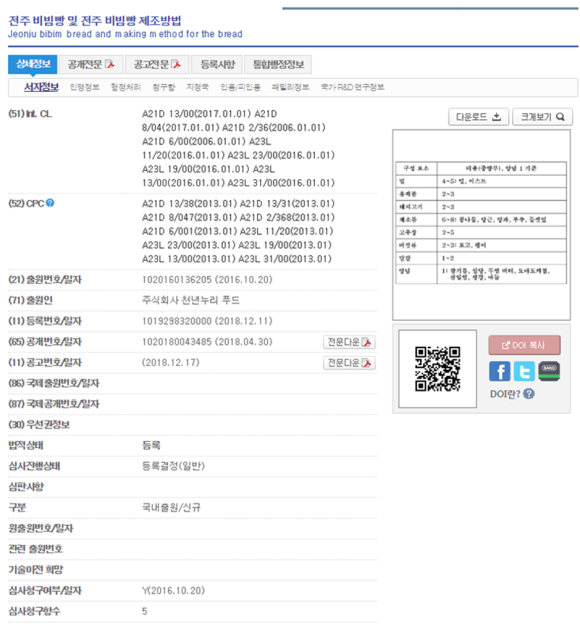Click the QR code image
The image size is (580, 642).
click(x=438, y=369)
